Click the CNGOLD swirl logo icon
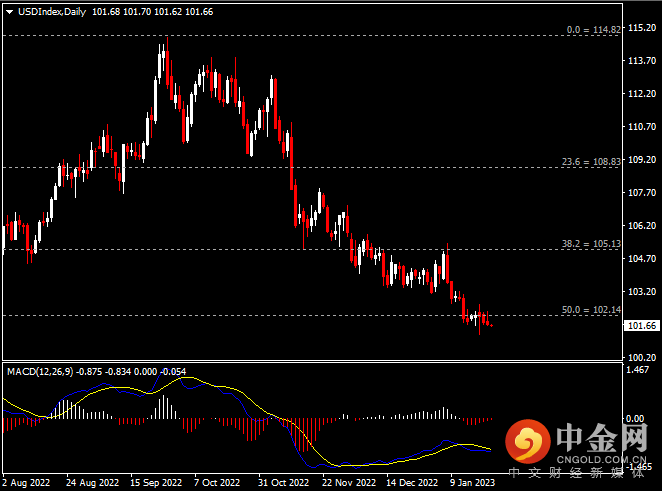Image resolution: width=662 pixels, height=491 pixels. (x=528, y=441)
